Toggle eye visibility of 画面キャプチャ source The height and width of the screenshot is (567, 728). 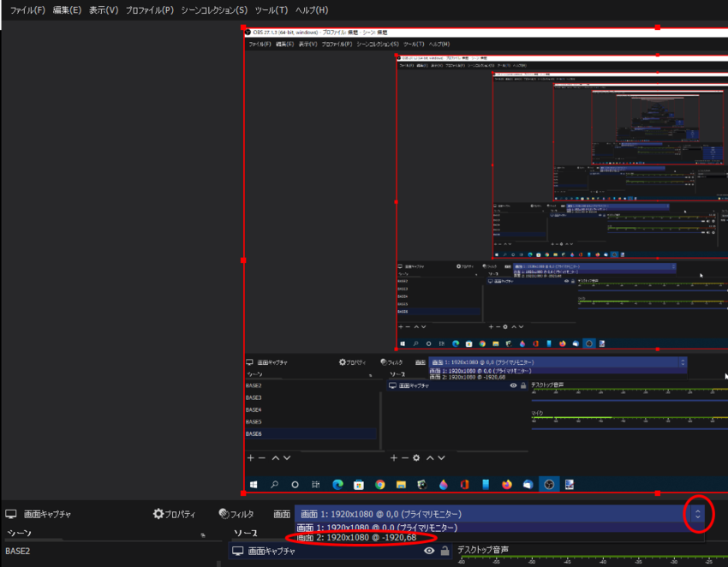tap(429, 551)
